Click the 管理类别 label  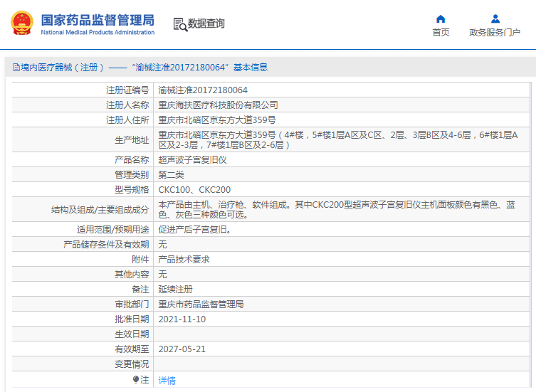(x=132, y=175)
